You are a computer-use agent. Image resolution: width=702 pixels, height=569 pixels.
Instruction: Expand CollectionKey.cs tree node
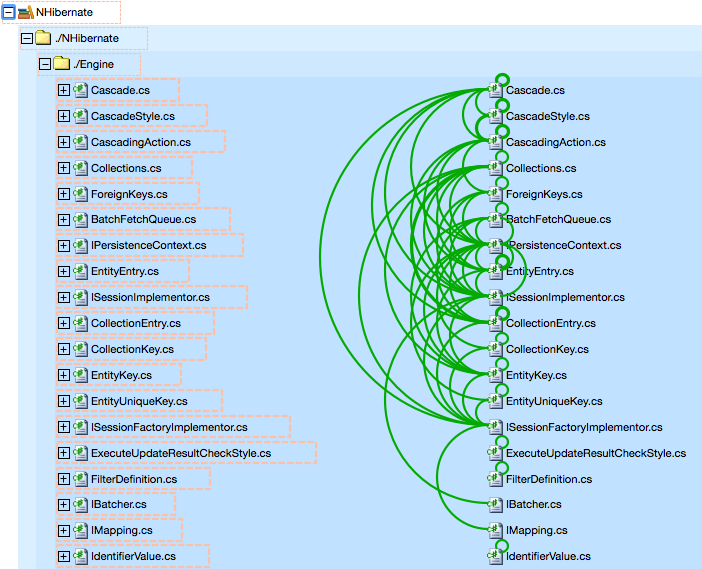click(64, 349)
